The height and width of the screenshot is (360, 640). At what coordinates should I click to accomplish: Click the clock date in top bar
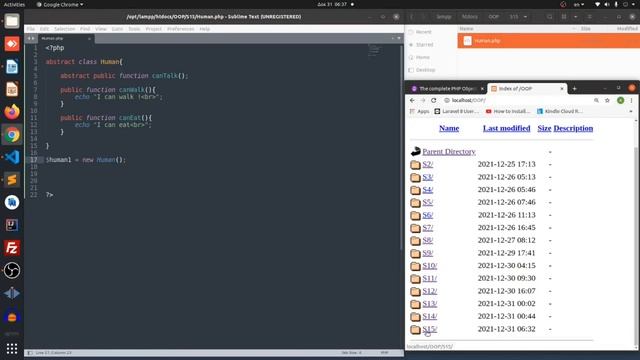332,4
